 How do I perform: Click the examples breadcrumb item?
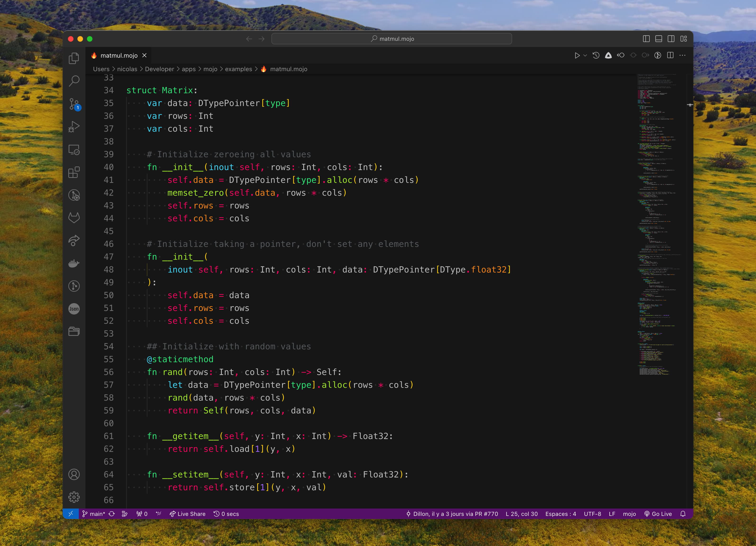pos(238,69)
